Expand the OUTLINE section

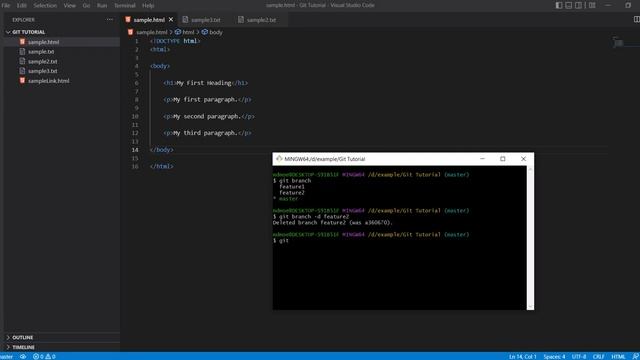tap(22, 338)
